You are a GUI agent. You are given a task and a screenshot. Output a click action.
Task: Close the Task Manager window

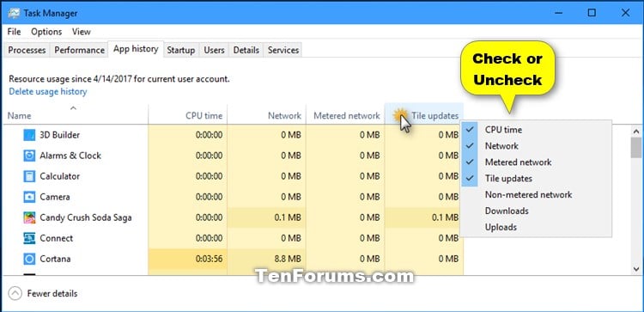[625, 13]
